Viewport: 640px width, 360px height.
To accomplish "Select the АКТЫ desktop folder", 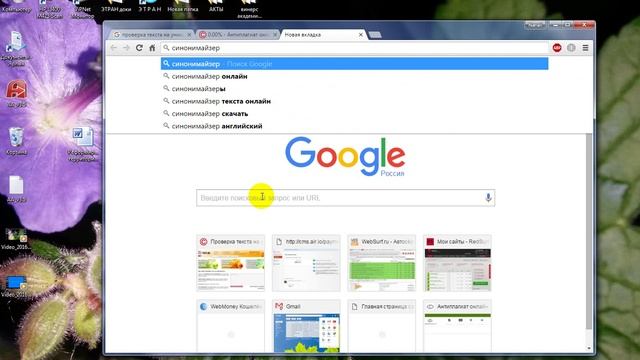I will tap(216, 6).
